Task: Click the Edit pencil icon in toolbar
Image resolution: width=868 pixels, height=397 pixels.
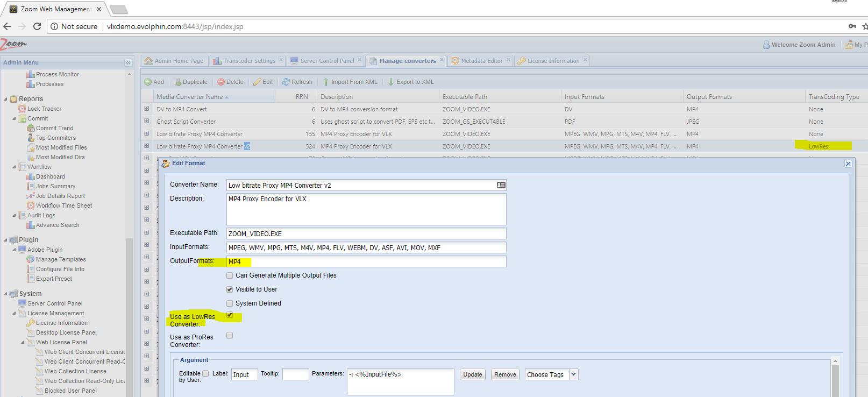Action: [257, 82]
